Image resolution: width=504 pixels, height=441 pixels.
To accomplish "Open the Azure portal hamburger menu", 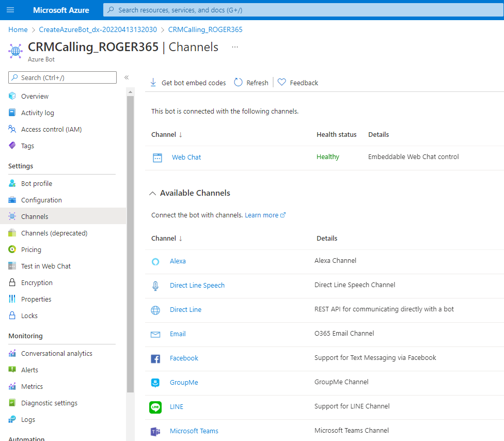I will pyautogui.click(x=10, y=10).
